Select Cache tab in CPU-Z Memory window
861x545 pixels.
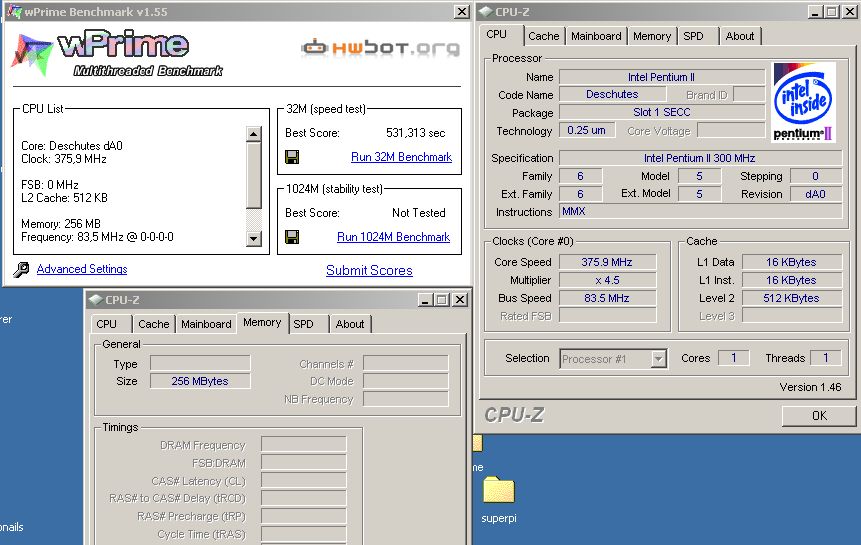pos(154,324)
